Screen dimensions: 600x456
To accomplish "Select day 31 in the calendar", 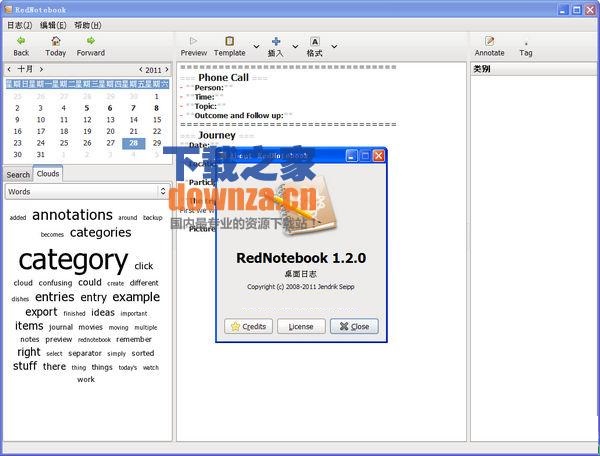I will tap(41, 155).
